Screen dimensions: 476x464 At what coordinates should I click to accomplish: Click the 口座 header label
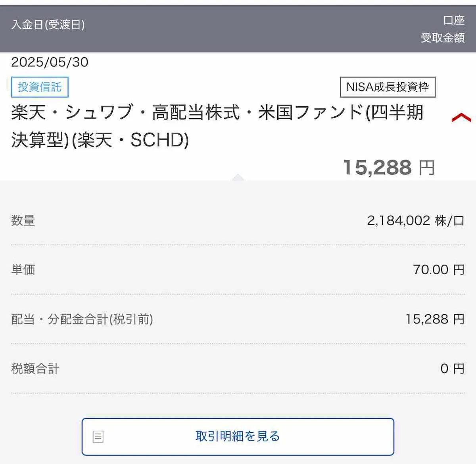[453, 20]
